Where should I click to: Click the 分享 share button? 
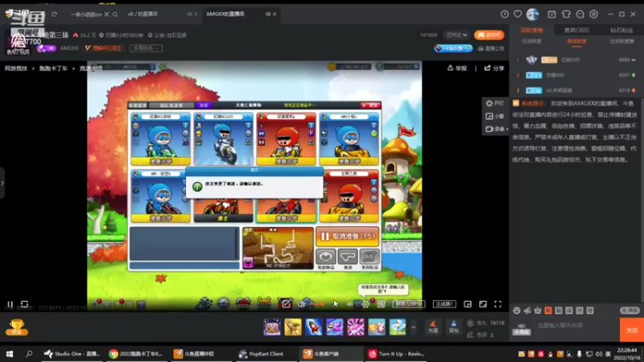[x=494, y=68]
